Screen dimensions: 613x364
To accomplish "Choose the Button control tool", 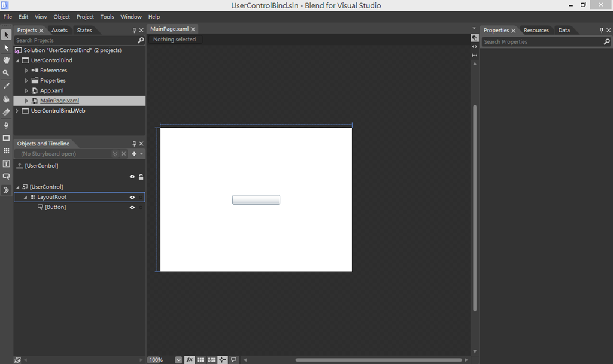I will pos(6,177).
